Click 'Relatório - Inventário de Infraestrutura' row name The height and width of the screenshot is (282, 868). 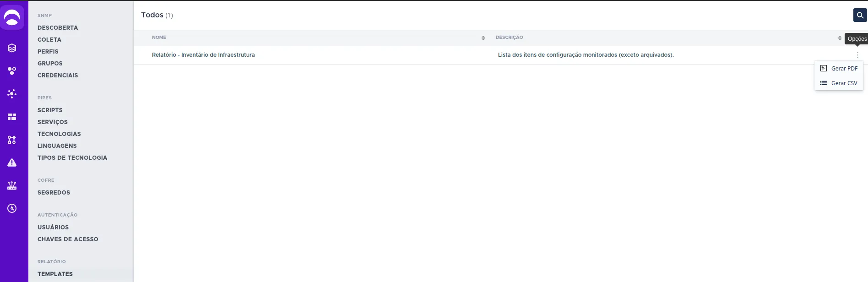click(203, 55)
